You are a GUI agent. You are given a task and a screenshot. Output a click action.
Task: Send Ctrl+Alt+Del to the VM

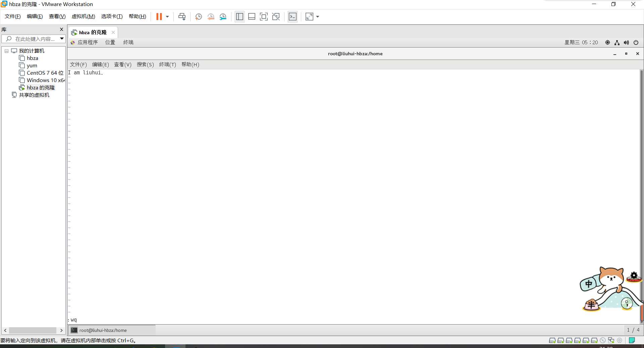point(182,16)
